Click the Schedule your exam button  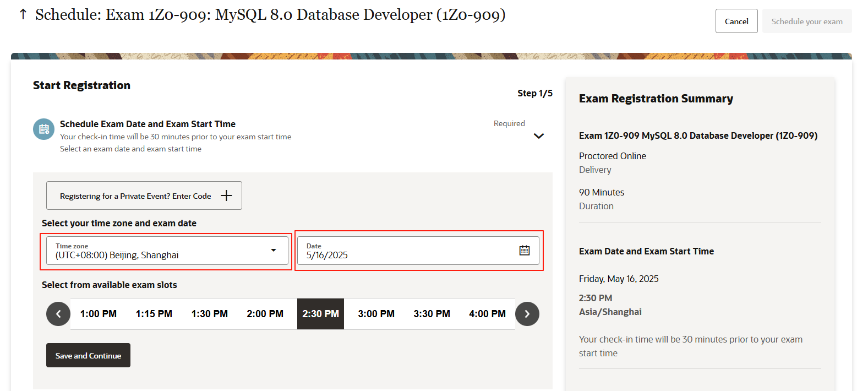[807, 21]
